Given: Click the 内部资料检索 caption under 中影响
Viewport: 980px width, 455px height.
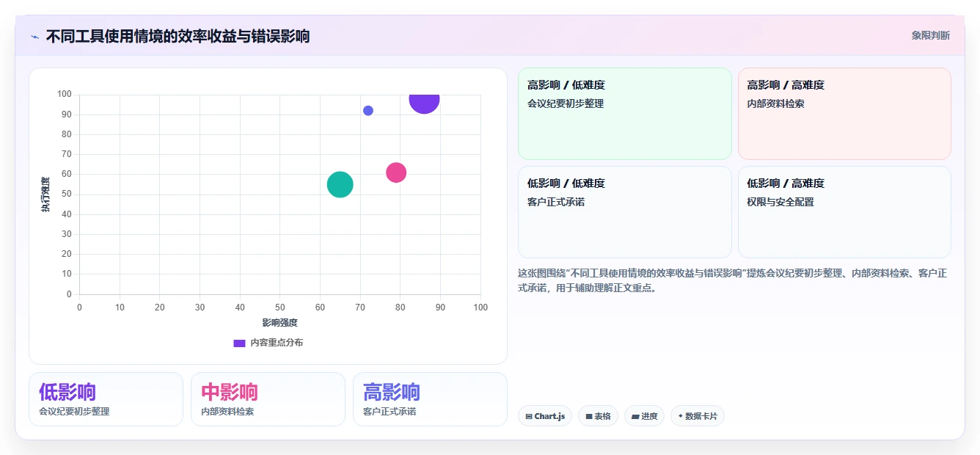Looking at the screenshot, I should click(227, 412).
